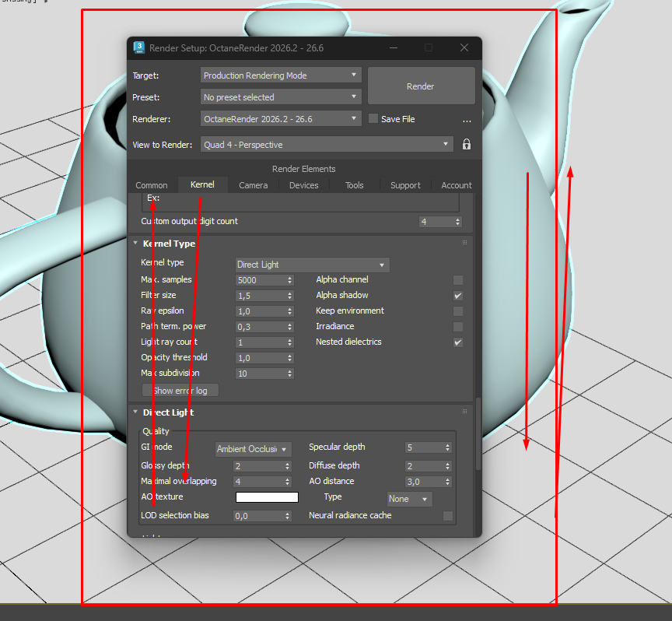This screenshot has height=621, width=672.
Task: Click the 3ds Max app icon in the title bar
Action: pyautogui.click(x=139, y=47)
